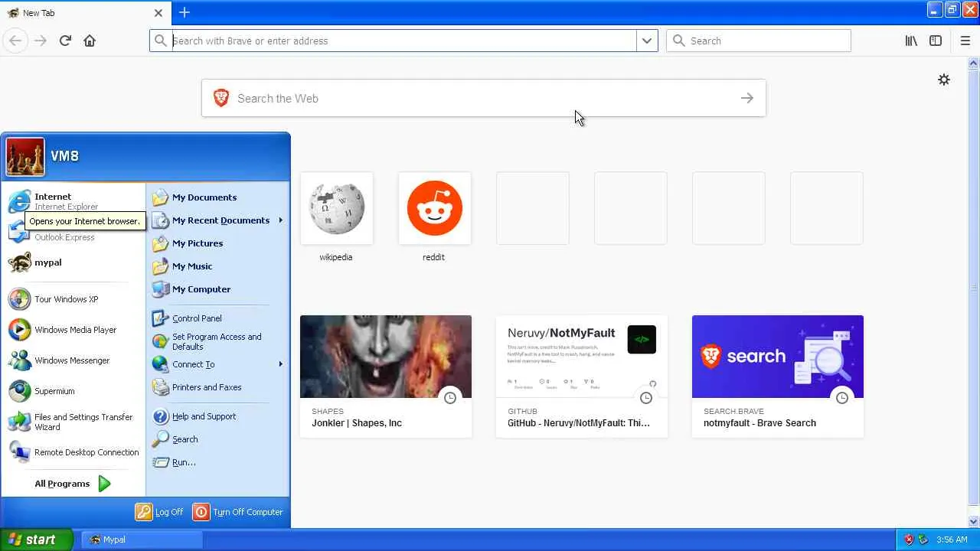Screen dimensions: 980x551
Task: Open the Run dialog
Action: 217,462
